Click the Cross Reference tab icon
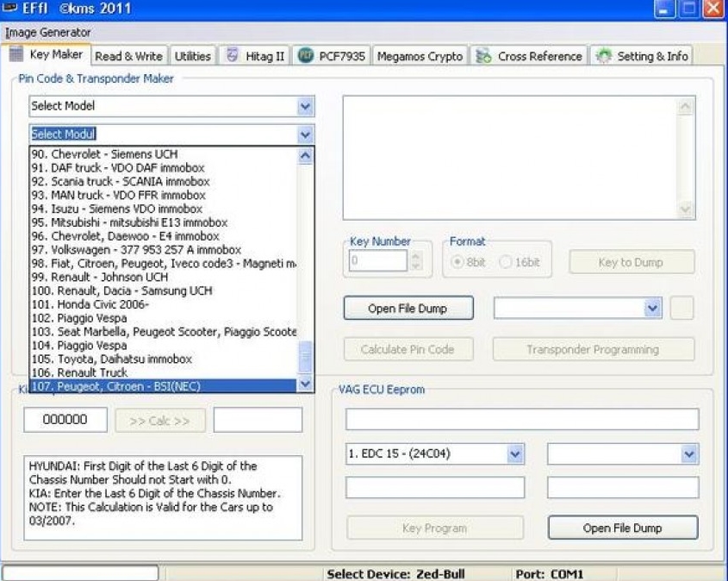 (x=484, y=56)
